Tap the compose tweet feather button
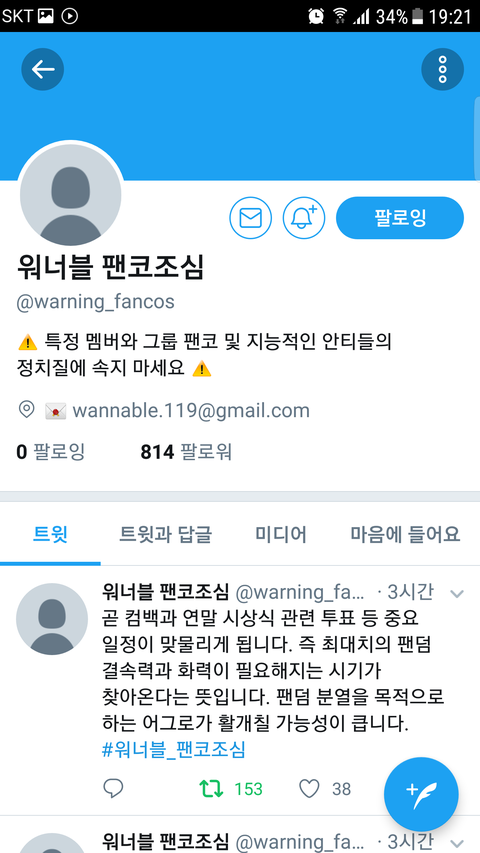This screenshot has width=480, height=853. point(421,794)
